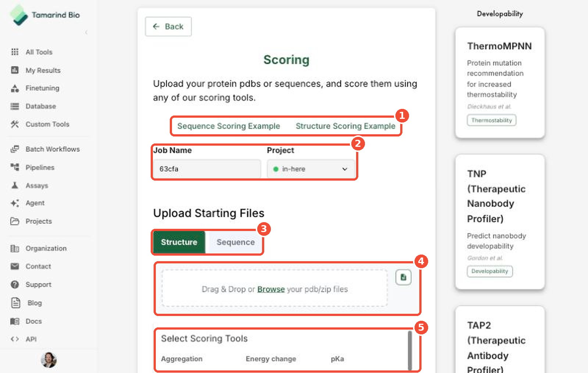
Task: Click the Tamarind Bio logo
Action: (45, 15)
